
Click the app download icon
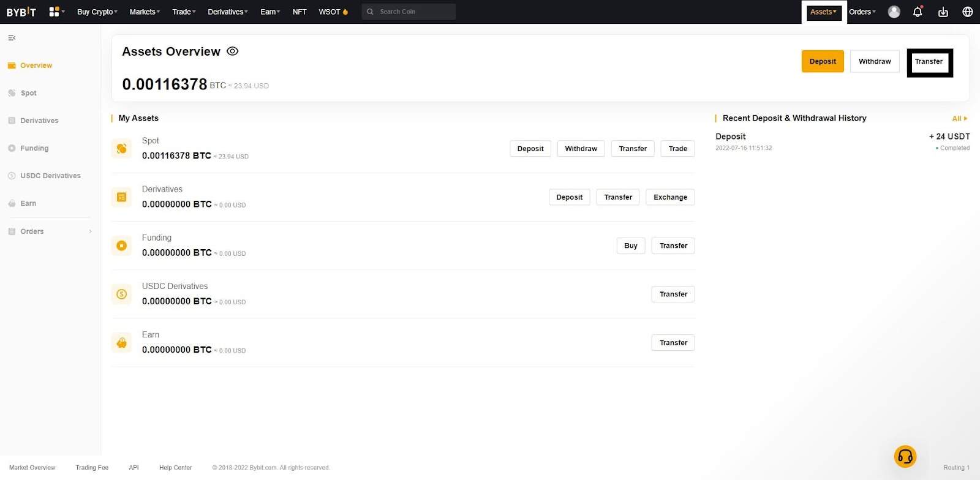(943, 12)
